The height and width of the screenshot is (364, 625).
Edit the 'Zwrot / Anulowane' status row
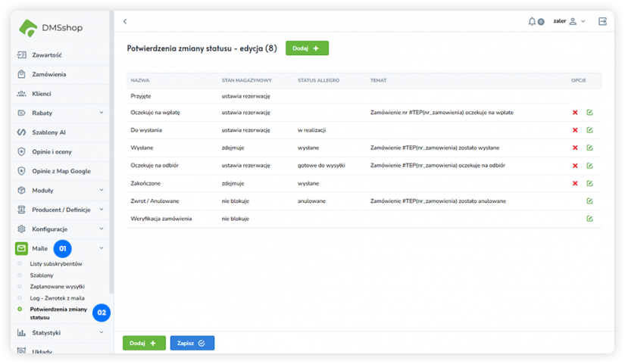[x=589, y=201]
